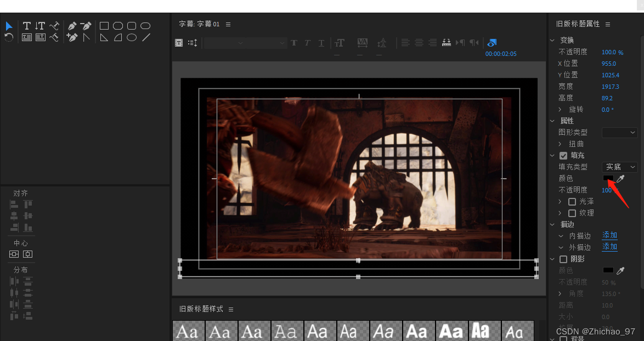Viewport: 644px width, 341px height.
Task: Click the 旋转 rotation value 0.0 °
Action: point(608,110)
